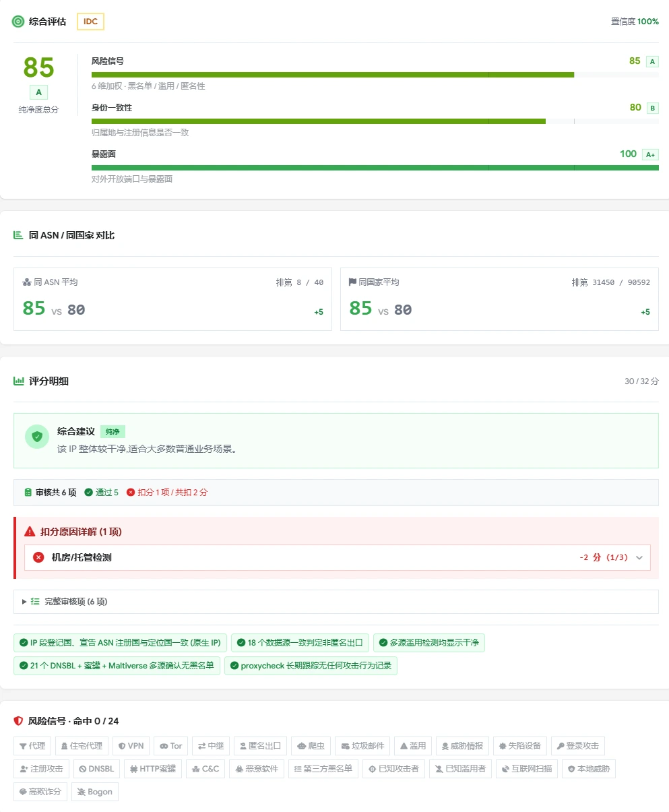Screen dimensions: 669x812
Task: Click the target icon beside 综合评估
Action: click(x=18, y=22)
